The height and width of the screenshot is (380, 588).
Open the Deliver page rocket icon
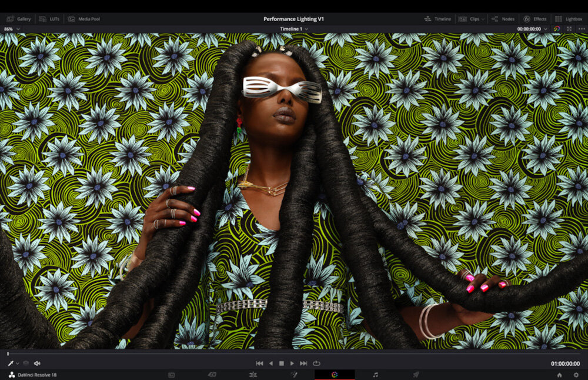pos(416,375)
